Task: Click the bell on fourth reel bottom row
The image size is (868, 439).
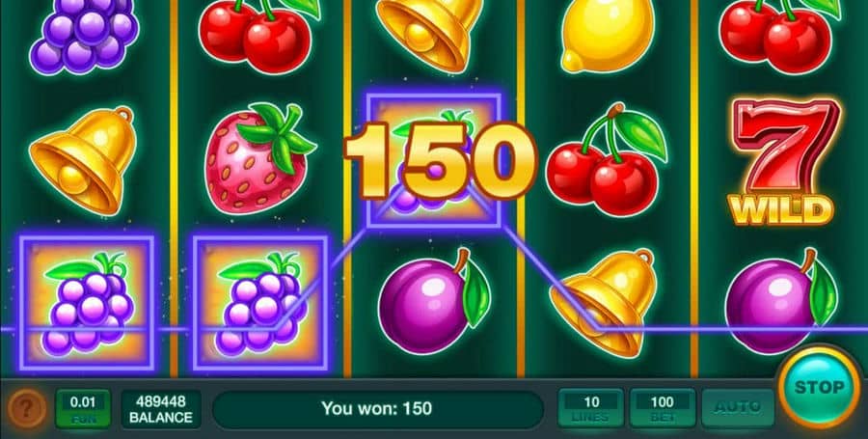Action: [x=606, y=303]
